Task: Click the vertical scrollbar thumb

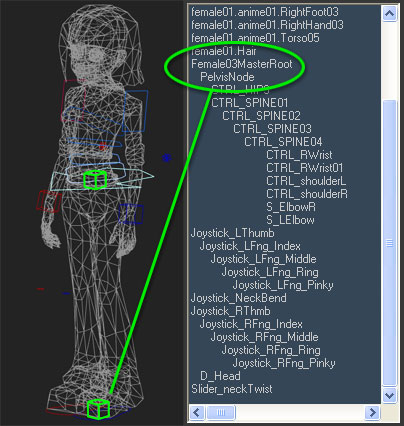Action: point(389,243)
